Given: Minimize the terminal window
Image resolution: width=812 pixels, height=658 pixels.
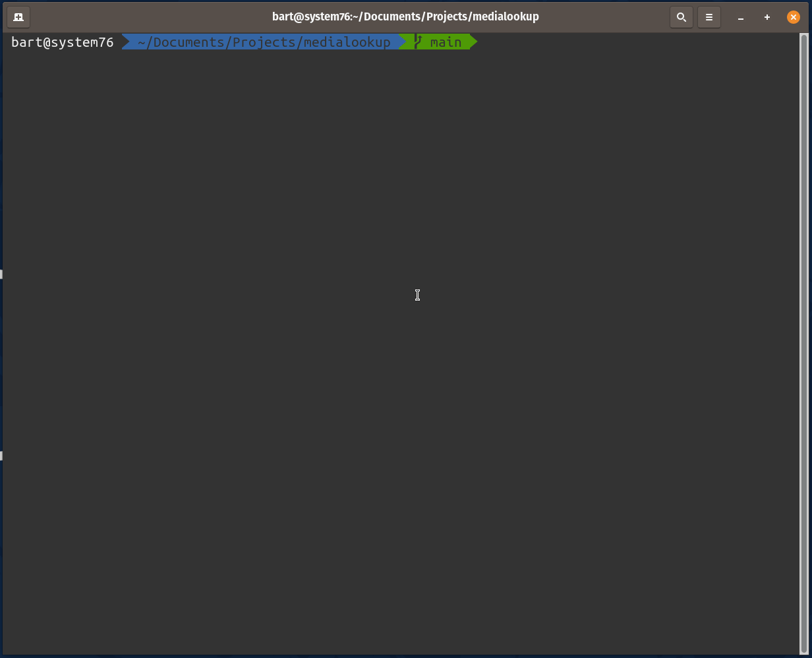Looking at the screenshot, I should [741, 17].
